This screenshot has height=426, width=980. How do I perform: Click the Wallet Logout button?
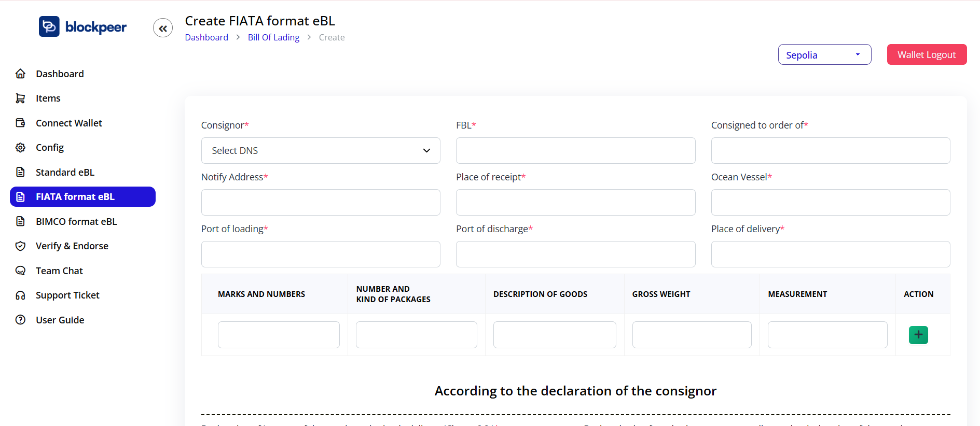(x=927, y=54)
